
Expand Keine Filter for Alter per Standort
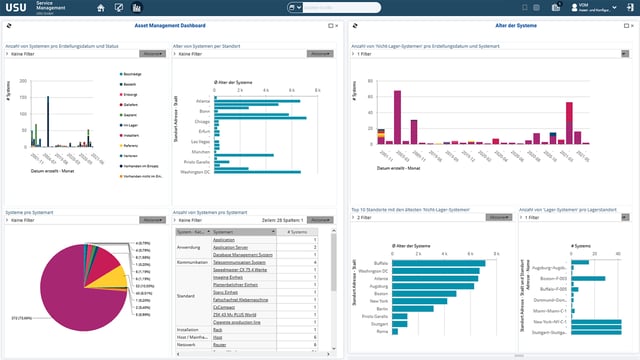pos(175,54)
